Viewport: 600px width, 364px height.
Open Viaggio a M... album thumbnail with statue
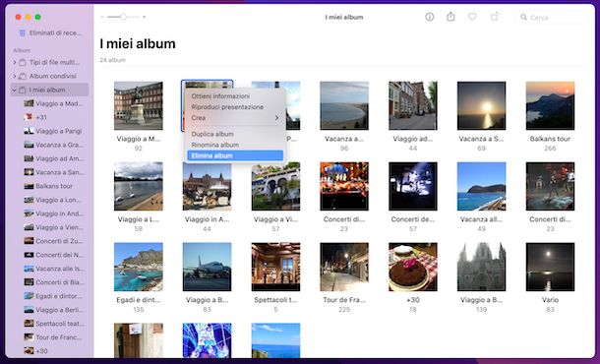point(138,105)
